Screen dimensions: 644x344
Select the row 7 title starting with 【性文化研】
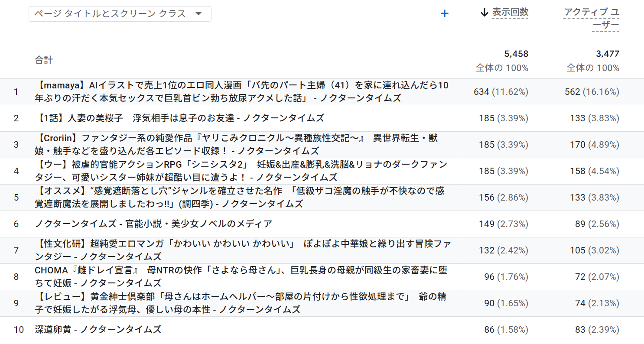point(243,250)
